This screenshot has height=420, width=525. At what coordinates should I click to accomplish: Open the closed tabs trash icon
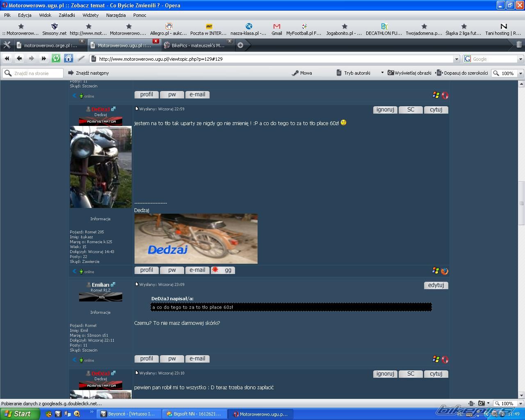point(519,45)
